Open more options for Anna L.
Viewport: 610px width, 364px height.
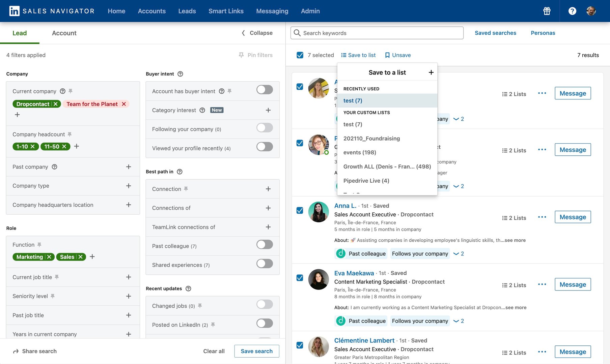[x=542, y=217]
